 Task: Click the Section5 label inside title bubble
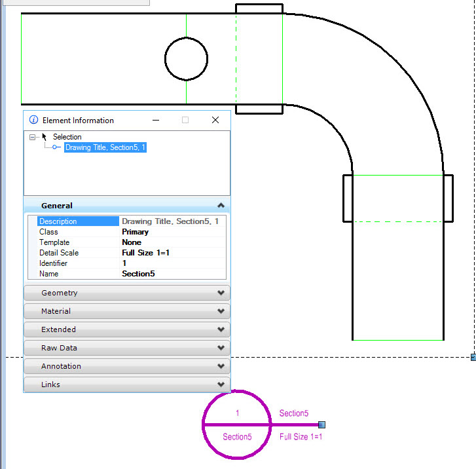click(x=237, y=437)
